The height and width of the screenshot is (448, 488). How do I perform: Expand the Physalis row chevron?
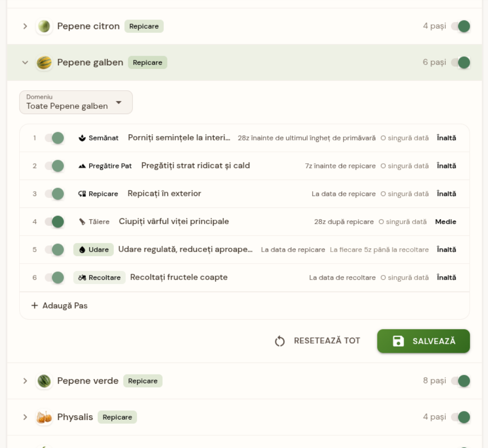coord(25,417)
